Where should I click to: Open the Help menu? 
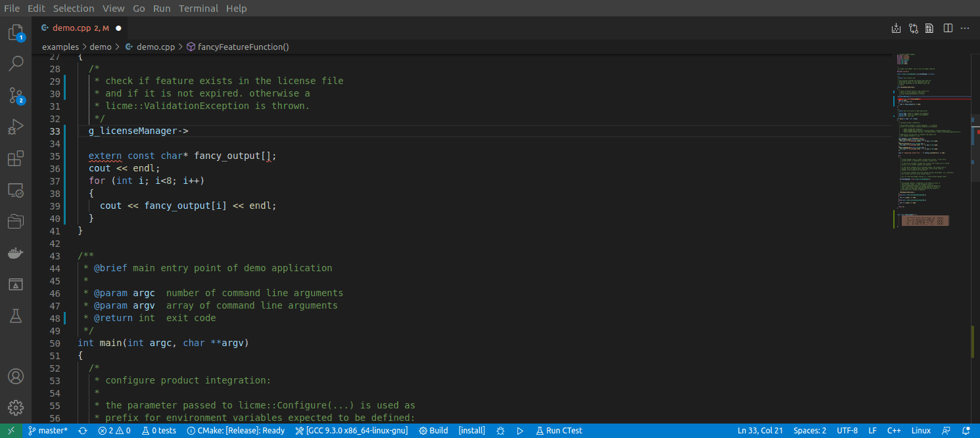click(237, 9)
